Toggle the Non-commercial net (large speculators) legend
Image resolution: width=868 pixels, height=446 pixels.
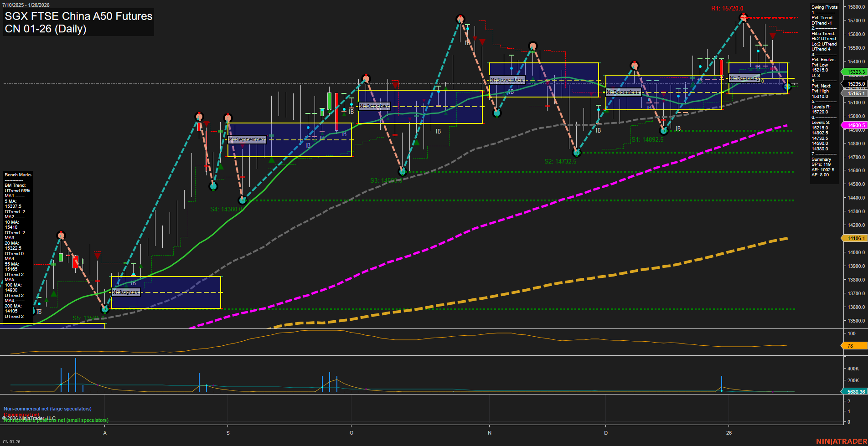47,409
